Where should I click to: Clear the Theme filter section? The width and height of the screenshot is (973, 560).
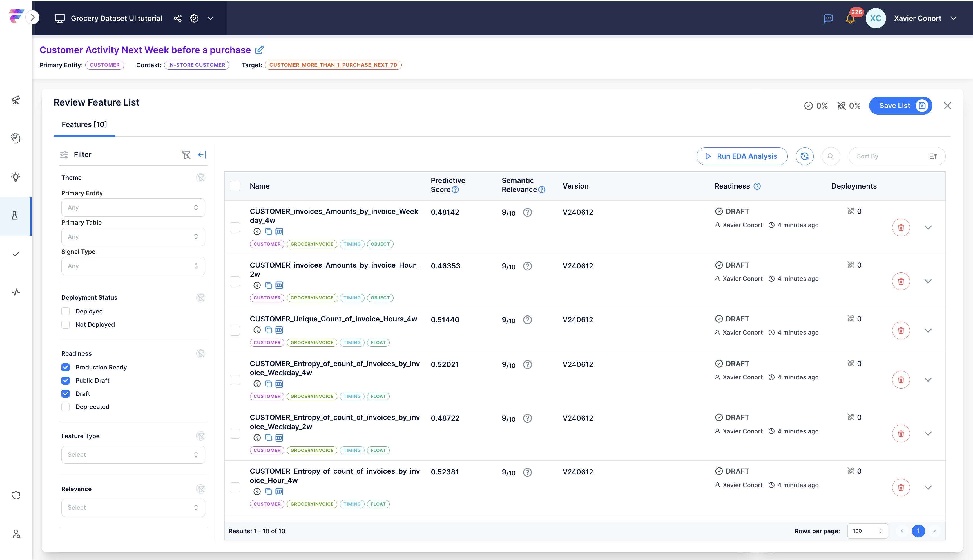[x=201, y=178]
